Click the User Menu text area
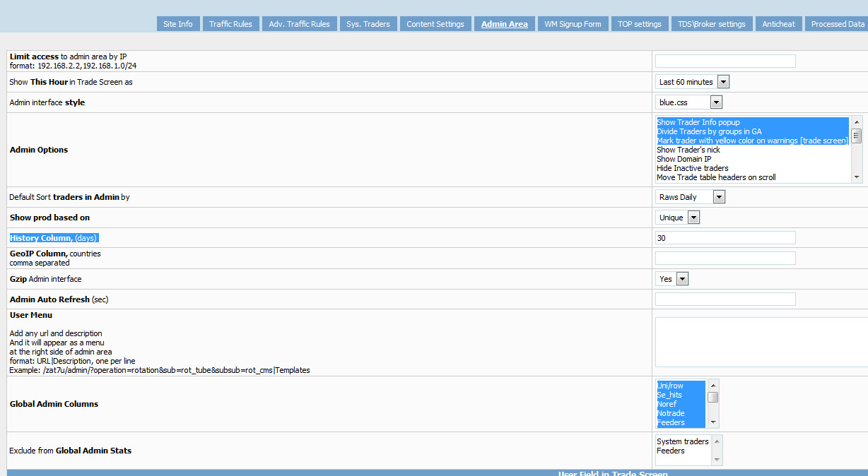This screenshot has width=868, height=476. tap(761, 342)
